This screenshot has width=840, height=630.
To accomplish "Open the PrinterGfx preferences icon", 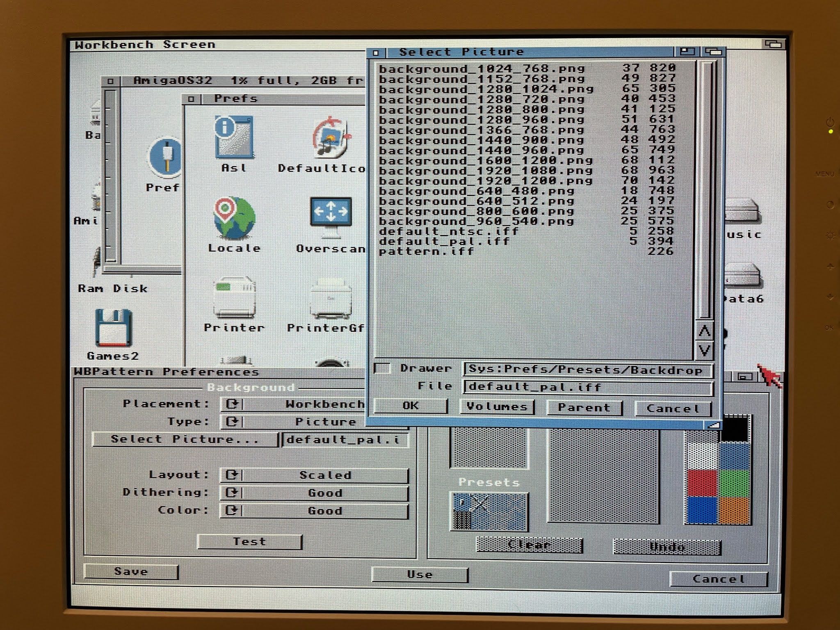I will [331, 299].
